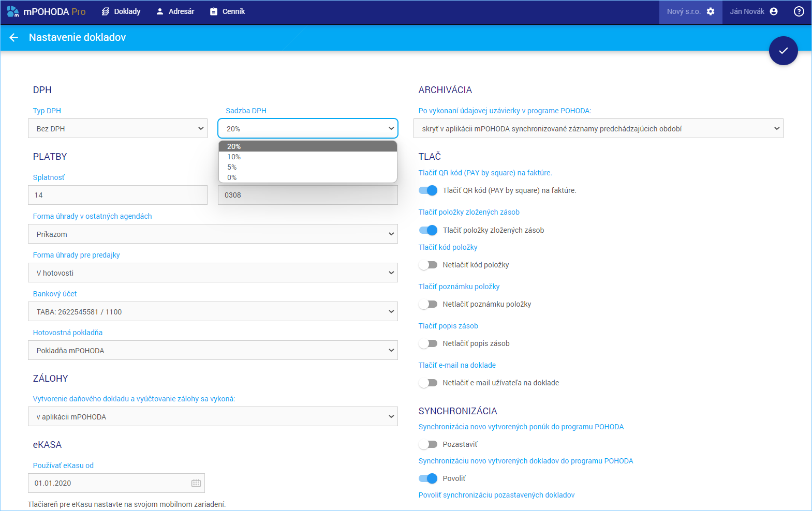Click the SYNCHRONIZÁCIA section heading
Screen dimensions: 812x511
click(458, 411)
